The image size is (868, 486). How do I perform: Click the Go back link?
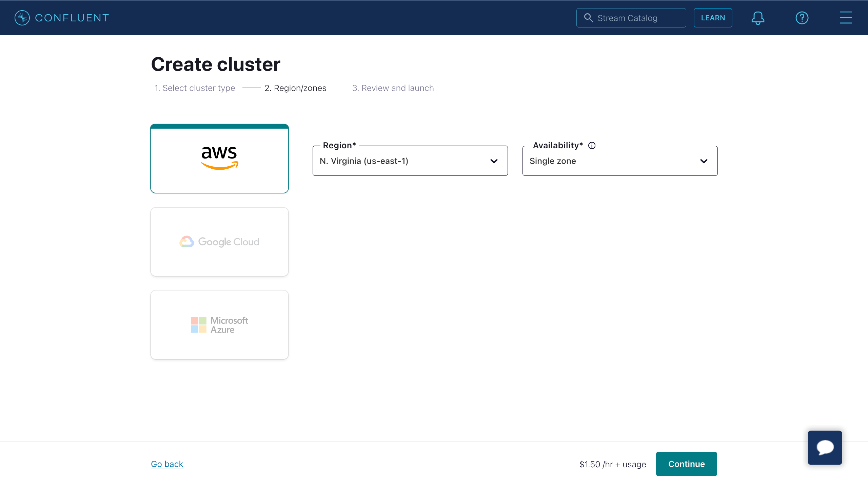pos(167,464)
